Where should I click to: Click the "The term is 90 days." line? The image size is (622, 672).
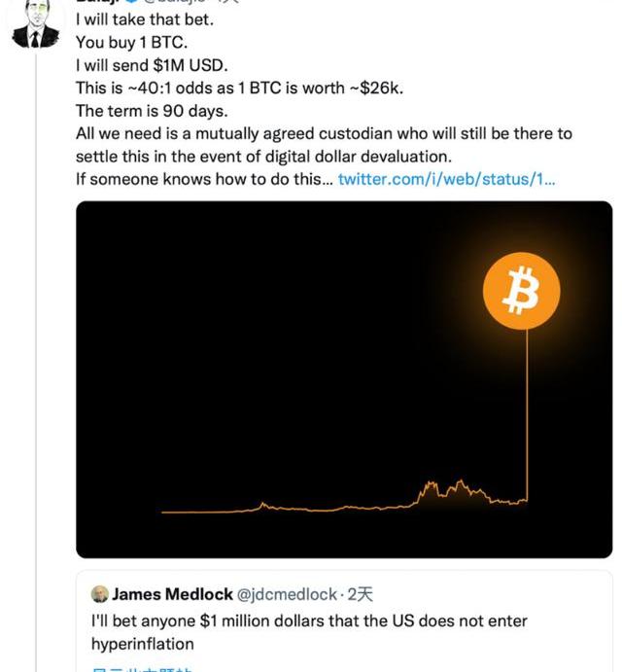151,111
